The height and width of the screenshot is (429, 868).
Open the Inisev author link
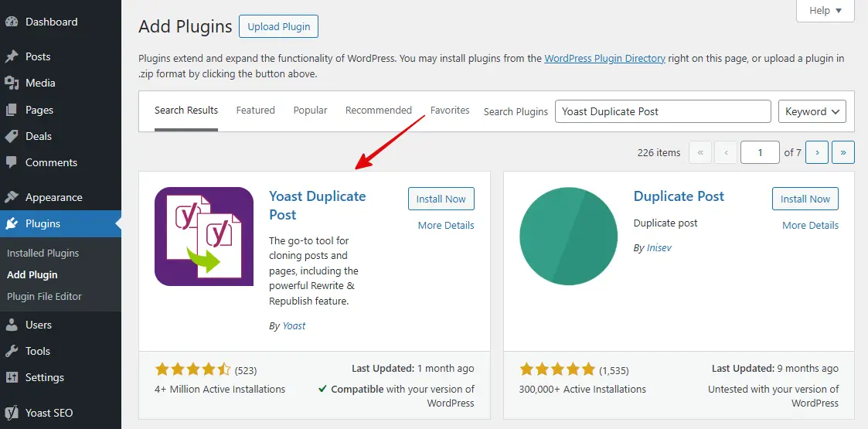coord(659,247)
